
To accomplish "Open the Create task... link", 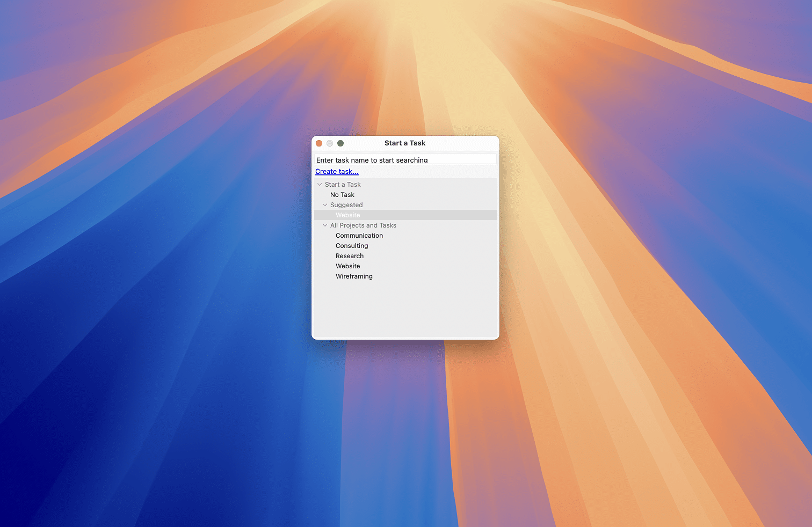I will point(337,172).
